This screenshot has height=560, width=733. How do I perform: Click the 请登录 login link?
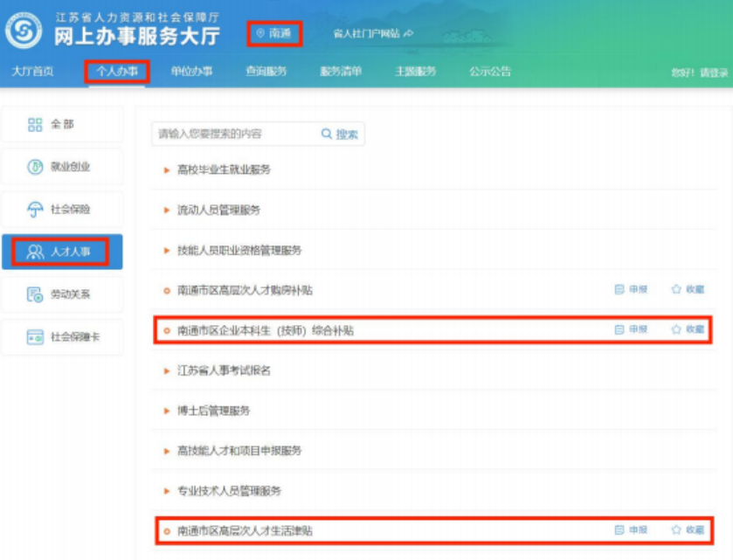[713, 73]
